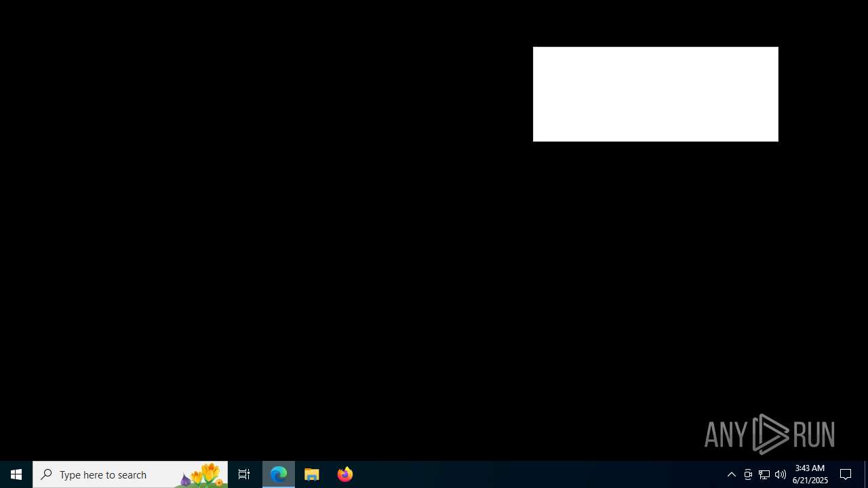
Task: Open the network status tray icon
Action: [764, 474]
